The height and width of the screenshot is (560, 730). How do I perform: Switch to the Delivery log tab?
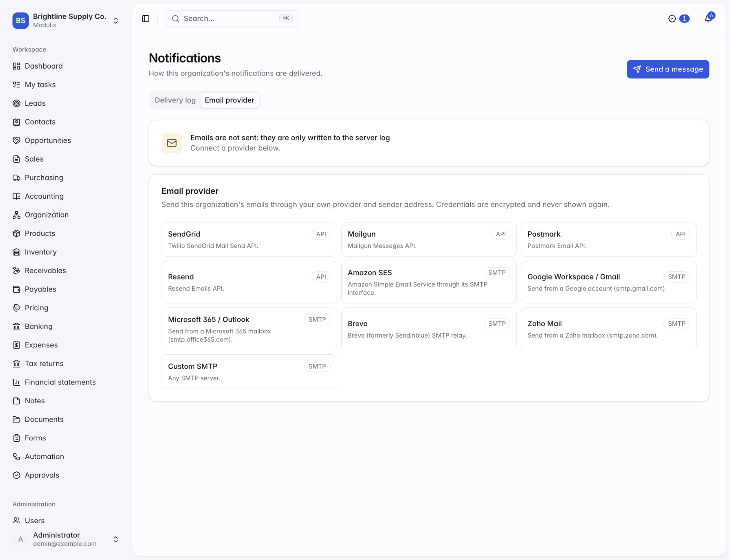pyautogui.click(x=175, y=100)
